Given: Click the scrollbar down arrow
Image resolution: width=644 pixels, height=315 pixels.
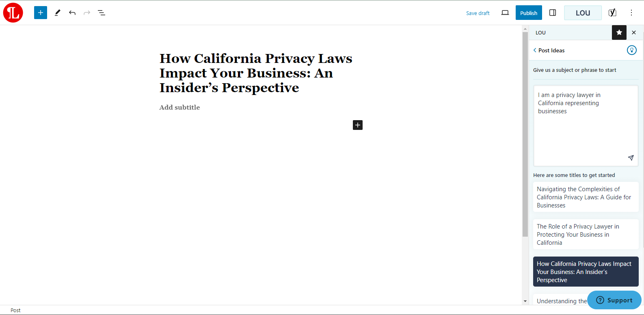Looking at the screenshot, I should coord(525,301).
